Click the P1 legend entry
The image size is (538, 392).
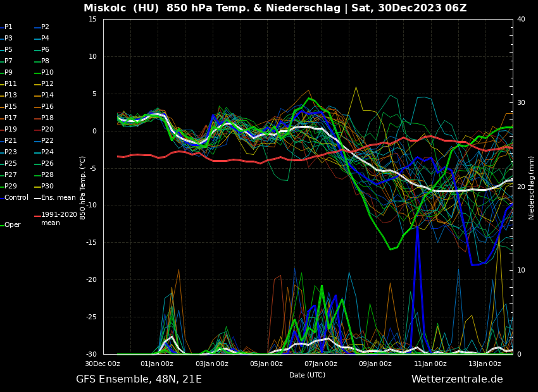(8, 27)
